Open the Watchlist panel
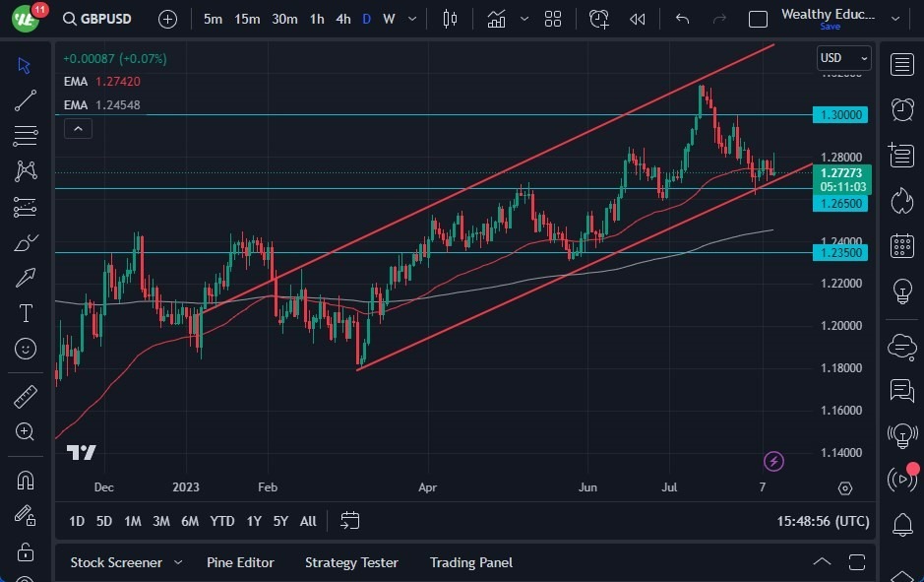This screenshot has width=924, height=582. point(901,64)
